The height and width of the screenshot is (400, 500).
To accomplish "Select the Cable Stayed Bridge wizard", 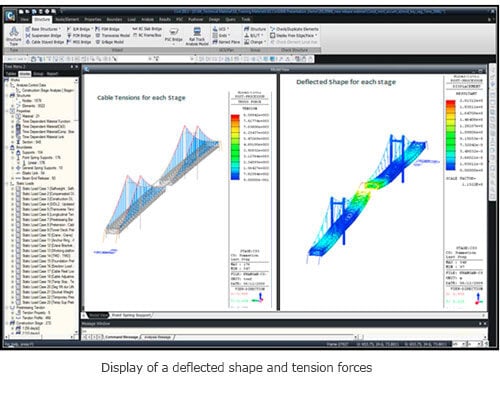I will (x=45, y=42).
